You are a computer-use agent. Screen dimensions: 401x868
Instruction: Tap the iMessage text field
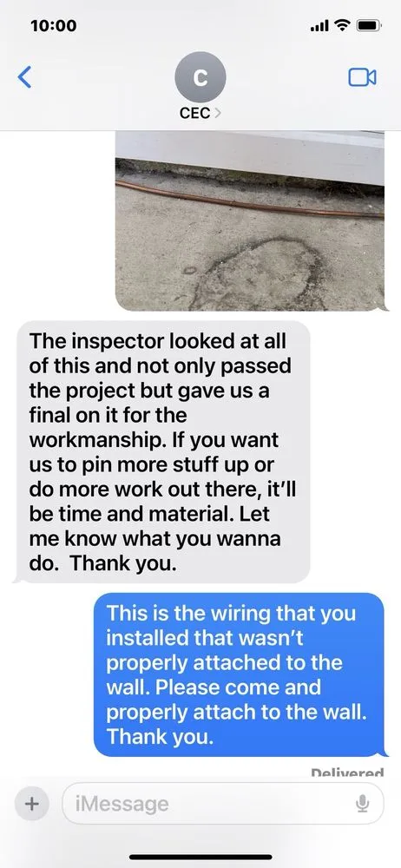coord(223,803)
